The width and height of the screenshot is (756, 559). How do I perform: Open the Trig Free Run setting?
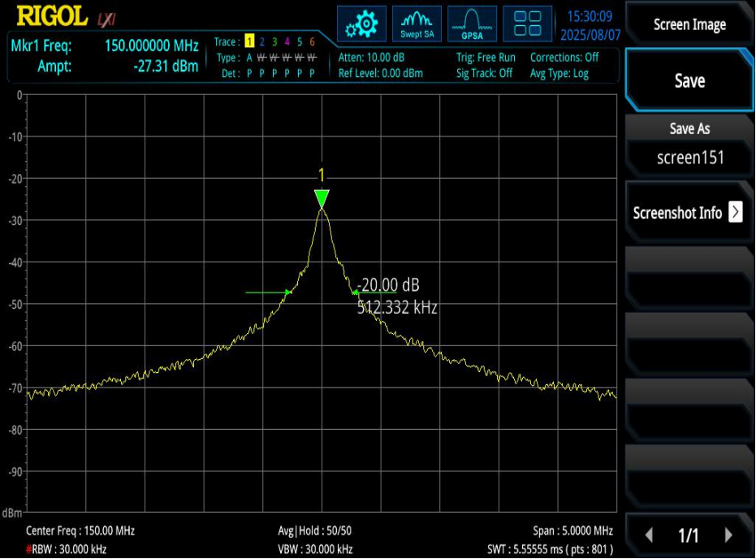coord(485,58)
